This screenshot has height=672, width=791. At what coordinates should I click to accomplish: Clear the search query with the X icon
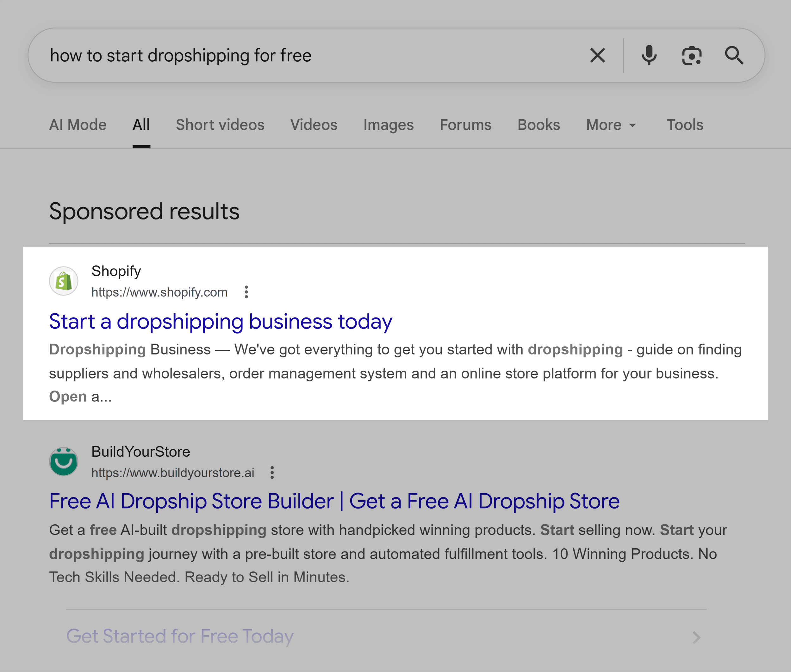[597, 55]
